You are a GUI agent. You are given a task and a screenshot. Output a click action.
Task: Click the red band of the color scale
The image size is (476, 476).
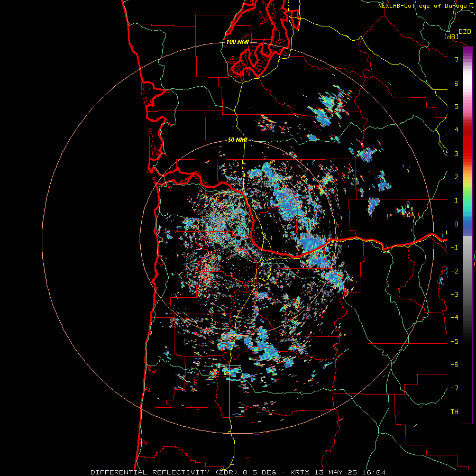coord(467,143)
